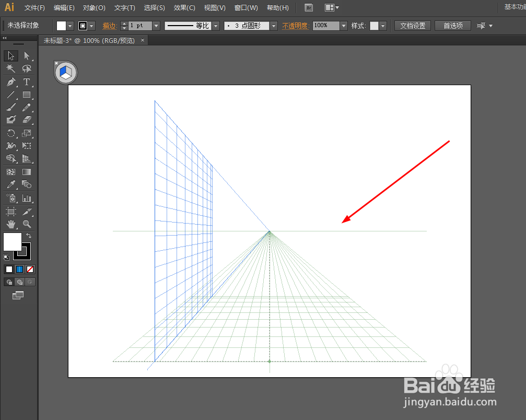Open the 文字(T) menu

tap(124, 8)
